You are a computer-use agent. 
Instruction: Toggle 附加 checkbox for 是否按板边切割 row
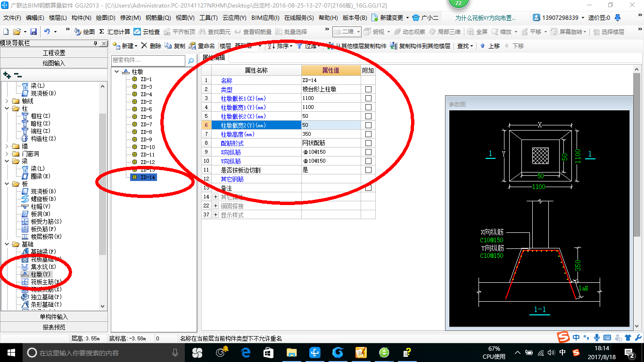368,170
